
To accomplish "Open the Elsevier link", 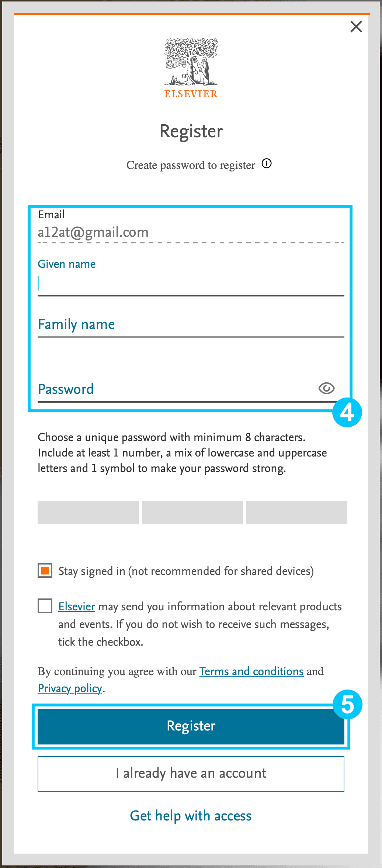I will 77,607.
